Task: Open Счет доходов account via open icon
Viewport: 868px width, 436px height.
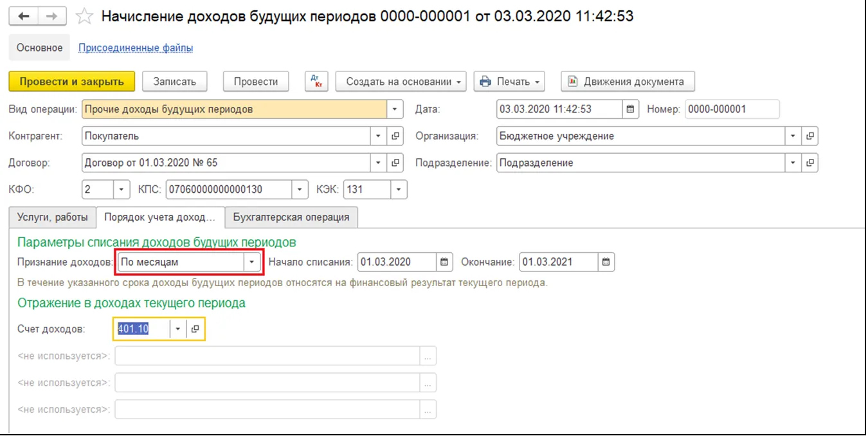Action: point(195,329)
